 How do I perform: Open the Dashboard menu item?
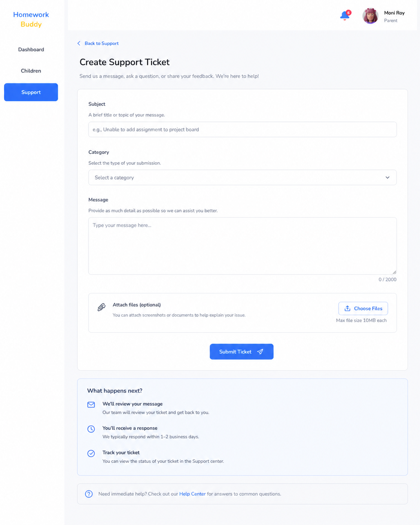[31, 49]
